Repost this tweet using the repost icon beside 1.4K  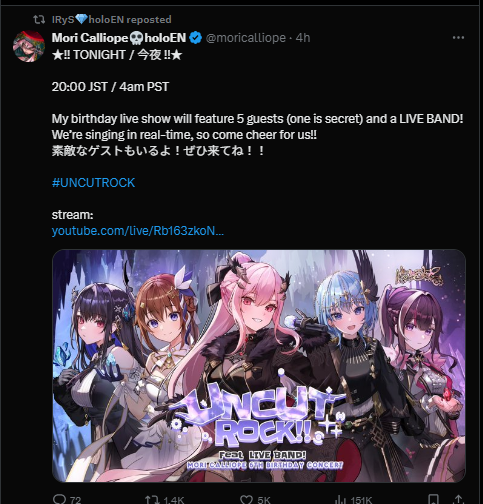click(152, 499)
